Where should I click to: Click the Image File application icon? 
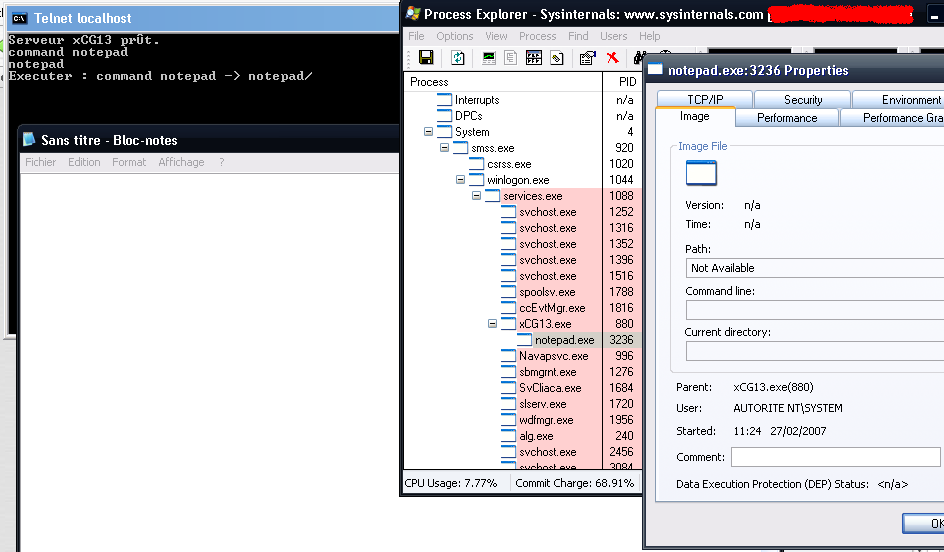pos(701,173)
